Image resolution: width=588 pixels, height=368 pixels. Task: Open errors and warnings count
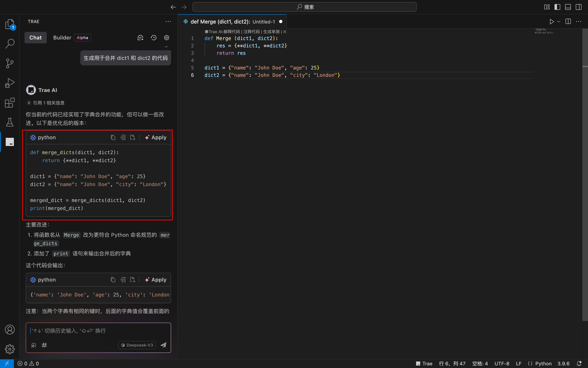click(28, 363)
